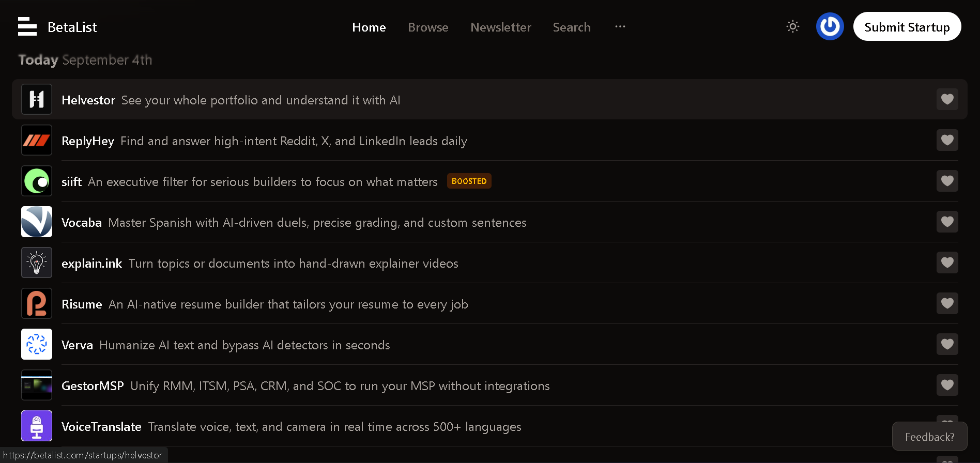
Task: Open the Risume startup link
Action: (x=82, y=304)
